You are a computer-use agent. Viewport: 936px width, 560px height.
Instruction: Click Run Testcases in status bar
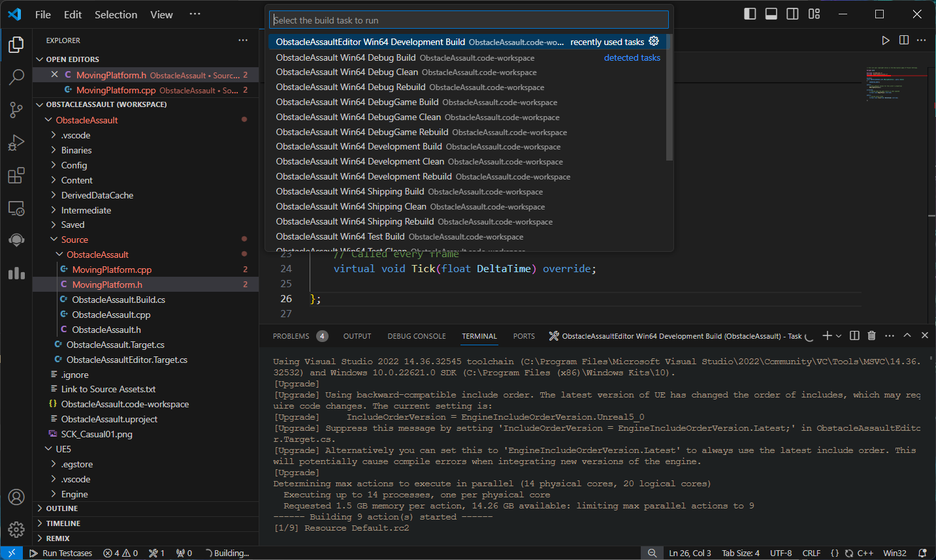(x=61, y=553)
